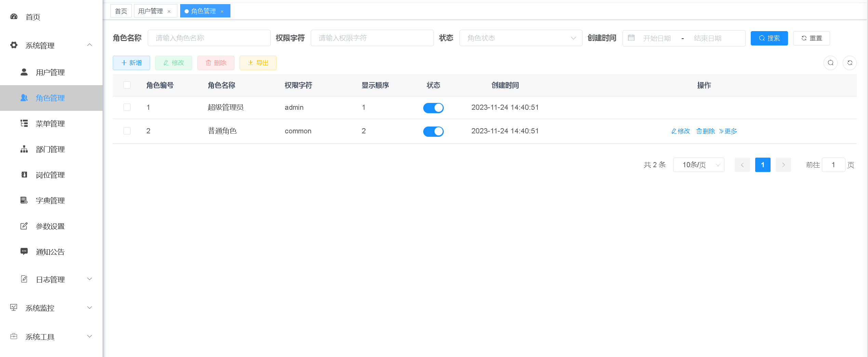This screenshot has height=357, width=868.
Task: Click the toolbox icon for 系统工具
Action: pyautogui.click(x=14, y=336)
